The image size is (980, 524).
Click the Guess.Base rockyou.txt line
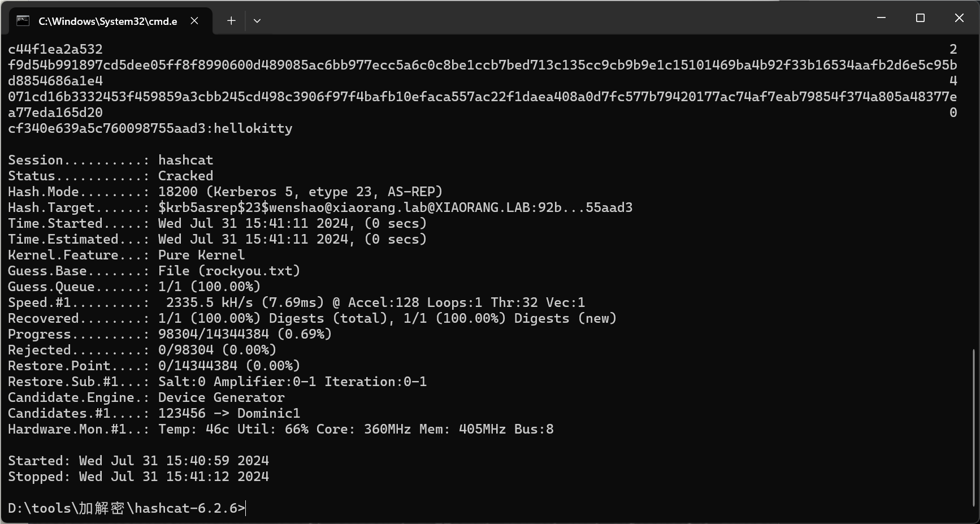point(154,271)
